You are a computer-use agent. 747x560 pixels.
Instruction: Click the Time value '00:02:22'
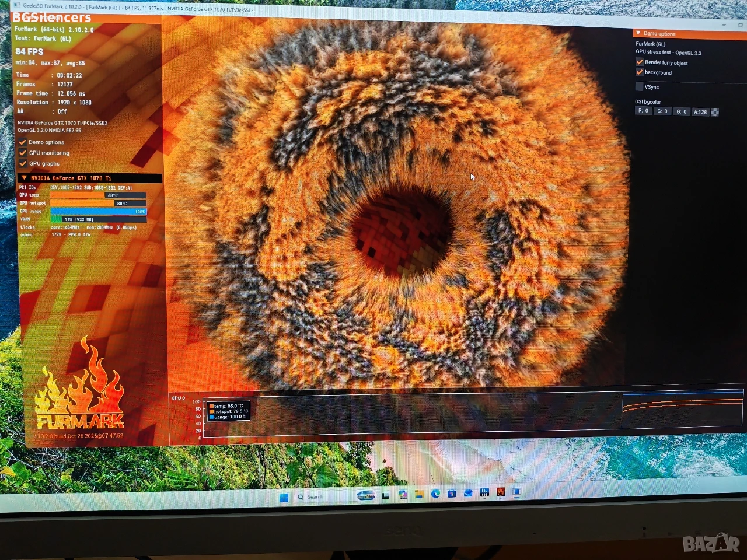click(x=69, y=75)
